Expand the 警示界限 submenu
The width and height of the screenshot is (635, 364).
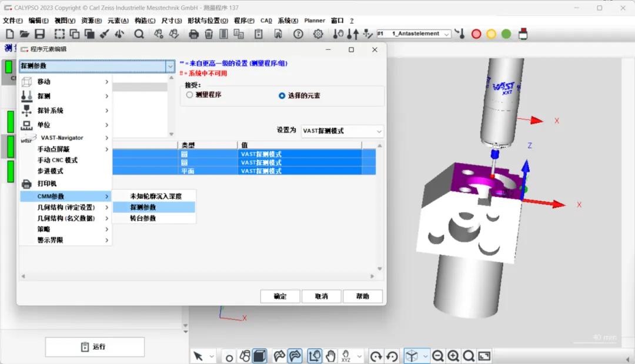[66, 240]
